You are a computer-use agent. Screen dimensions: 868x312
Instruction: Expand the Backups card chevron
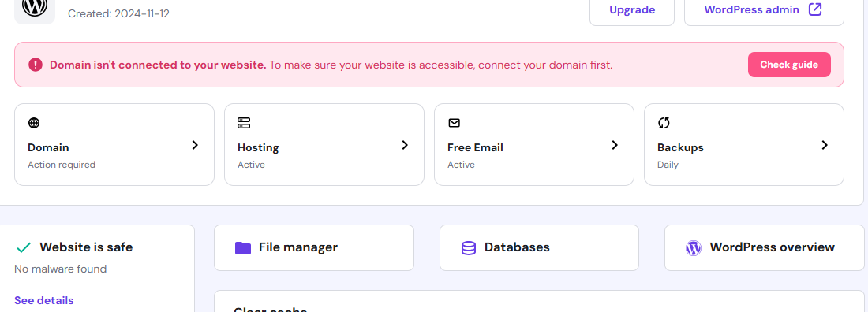[x=825, y=145]
